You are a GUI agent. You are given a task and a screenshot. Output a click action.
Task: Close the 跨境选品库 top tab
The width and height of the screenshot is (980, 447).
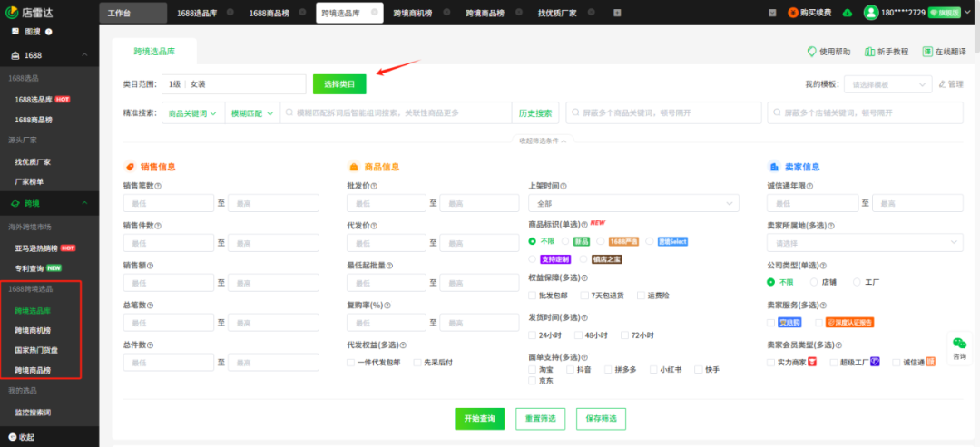coord(375,12)
